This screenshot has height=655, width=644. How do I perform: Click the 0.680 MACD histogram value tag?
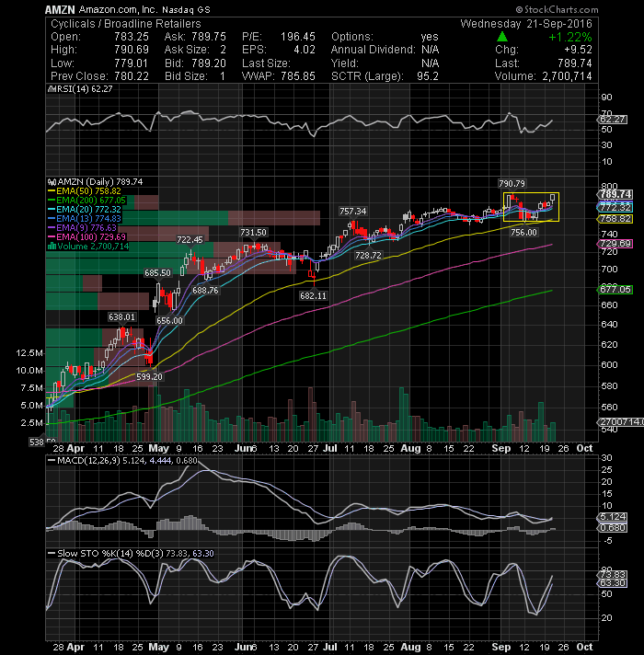pos(612,528)
